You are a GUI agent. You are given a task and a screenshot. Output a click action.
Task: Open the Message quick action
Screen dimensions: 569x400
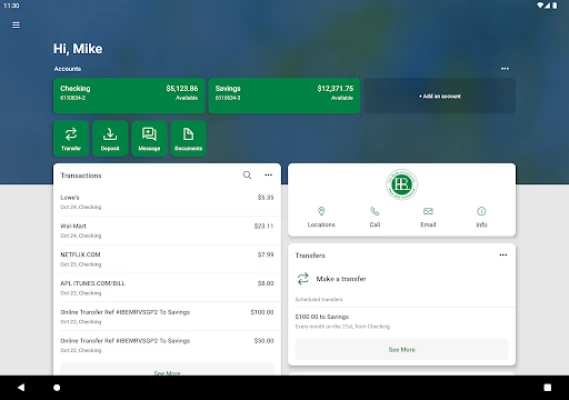[149, 138]
